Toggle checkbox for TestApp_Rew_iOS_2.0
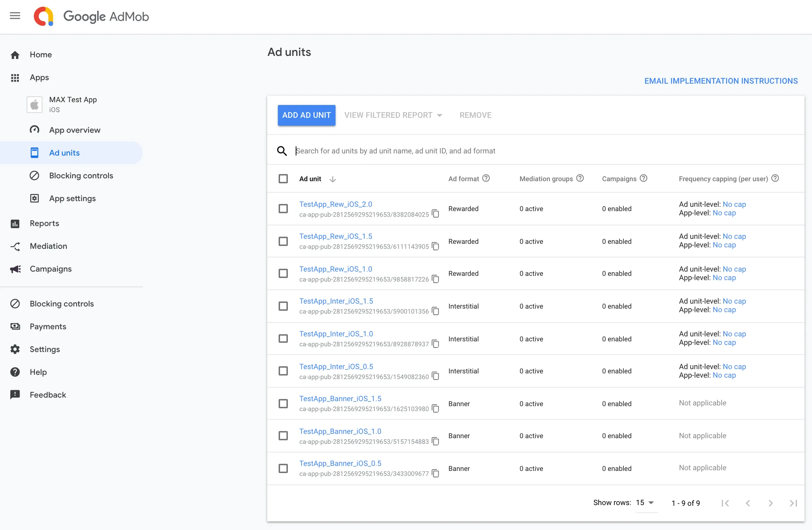 284,209
